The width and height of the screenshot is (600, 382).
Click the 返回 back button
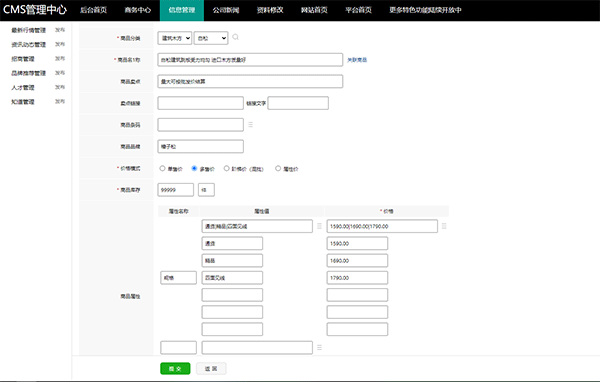211,369
